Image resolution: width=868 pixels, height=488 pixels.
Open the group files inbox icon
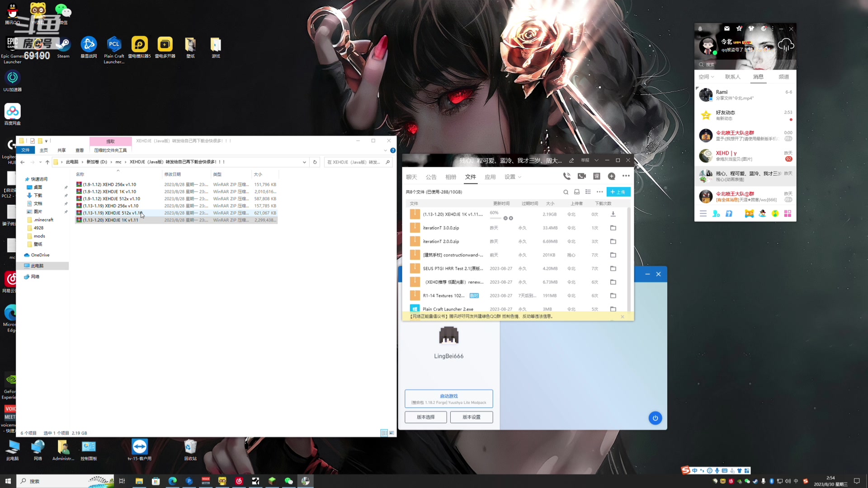pos(577,192)
